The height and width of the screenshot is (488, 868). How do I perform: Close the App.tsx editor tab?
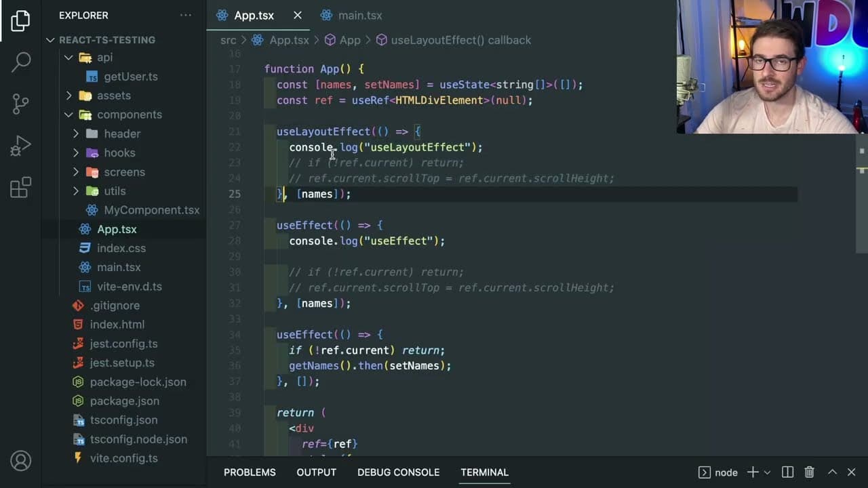pyautogui.click(x=297, y=15)
